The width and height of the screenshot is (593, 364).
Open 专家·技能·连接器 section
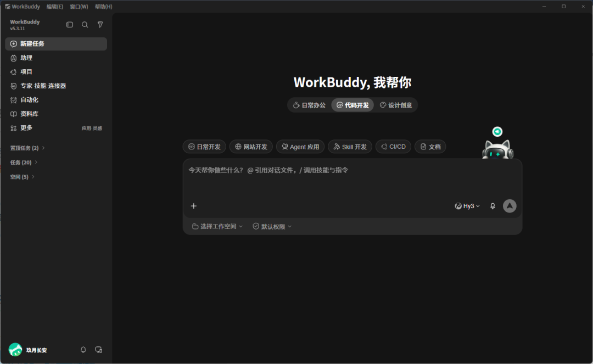pos(56,86)
